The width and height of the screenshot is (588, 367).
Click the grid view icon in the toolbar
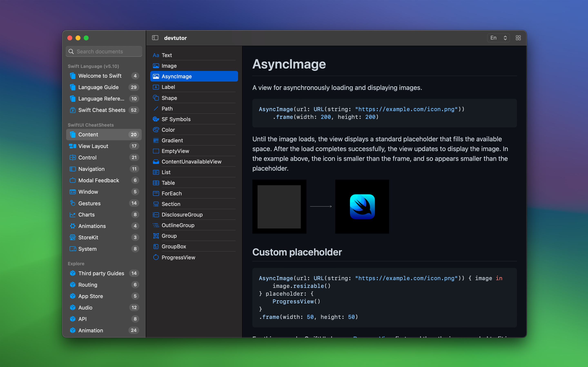click(518, 38)
